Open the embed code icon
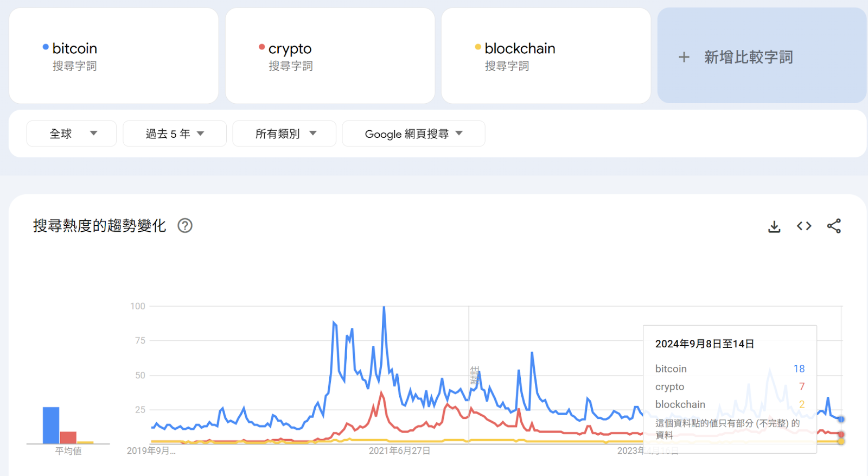Screen dimensions: 868x476 pyautogui.click(x=804, y=226)
